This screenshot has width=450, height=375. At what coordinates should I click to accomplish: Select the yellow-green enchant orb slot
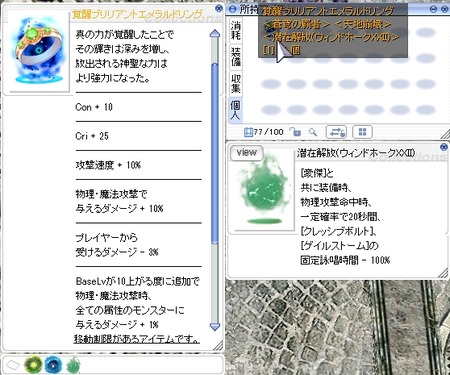click(33, 364)
